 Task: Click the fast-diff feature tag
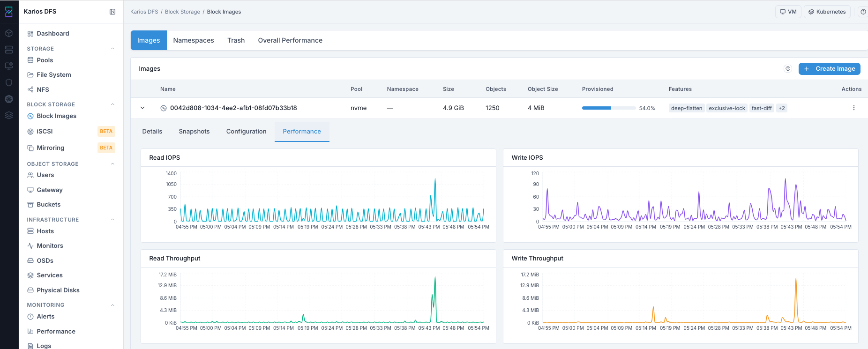[x=762, y=108]
